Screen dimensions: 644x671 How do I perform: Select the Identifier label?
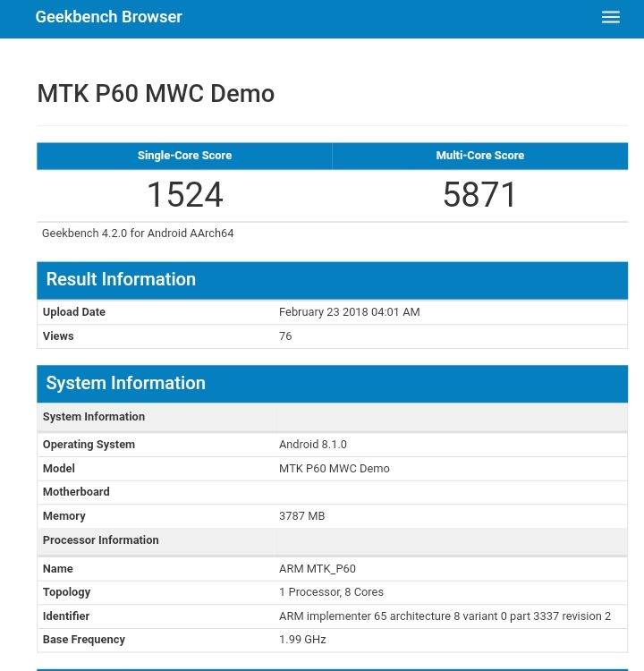tap(66, 616)
